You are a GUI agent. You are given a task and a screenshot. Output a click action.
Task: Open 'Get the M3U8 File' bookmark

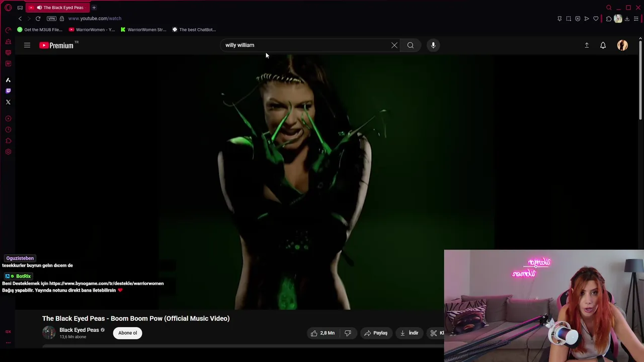(x=40, y=30)
